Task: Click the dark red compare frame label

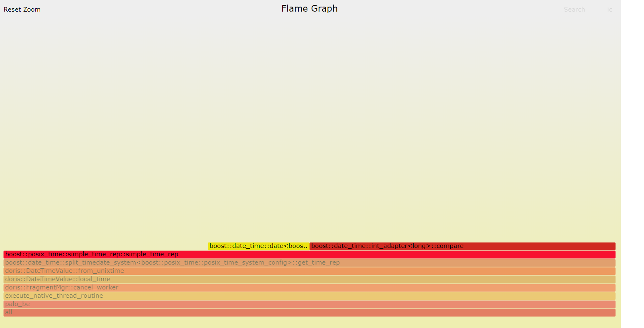Action: tap(387, 246)
